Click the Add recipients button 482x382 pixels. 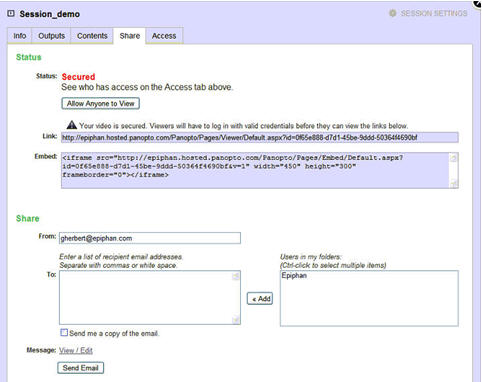point(260,298)
